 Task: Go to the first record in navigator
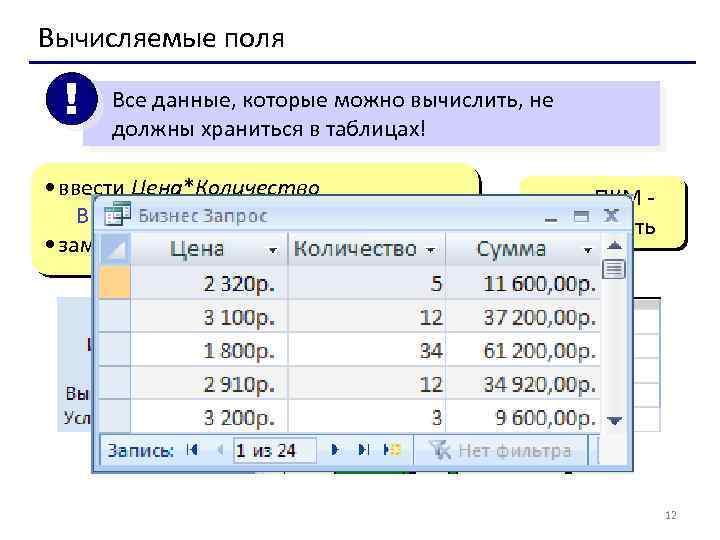click(x=192, y=450)
